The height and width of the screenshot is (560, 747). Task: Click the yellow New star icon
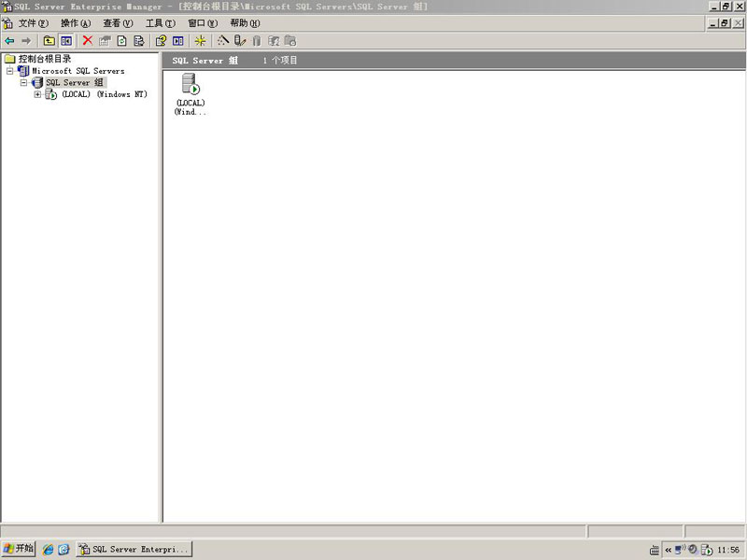click(x=200, y=40)
